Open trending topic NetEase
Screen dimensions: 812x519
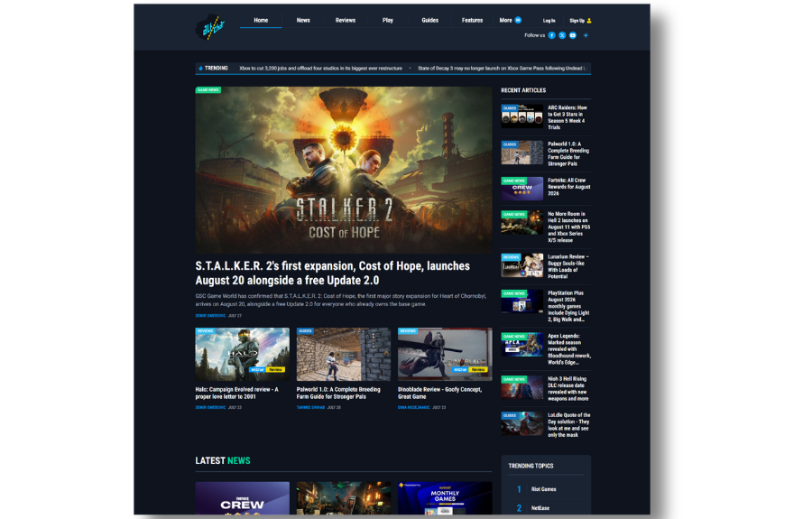540,508
